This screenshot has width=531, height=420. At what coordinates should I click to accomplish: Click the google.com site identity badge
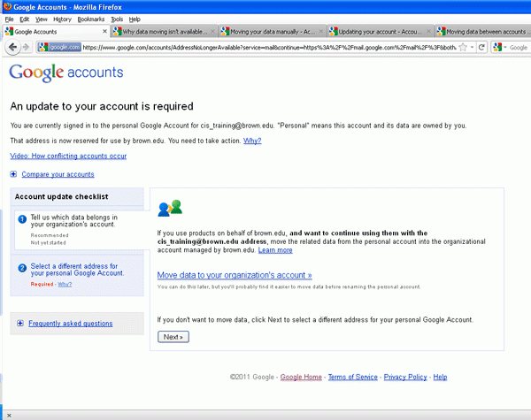[59, 48]
